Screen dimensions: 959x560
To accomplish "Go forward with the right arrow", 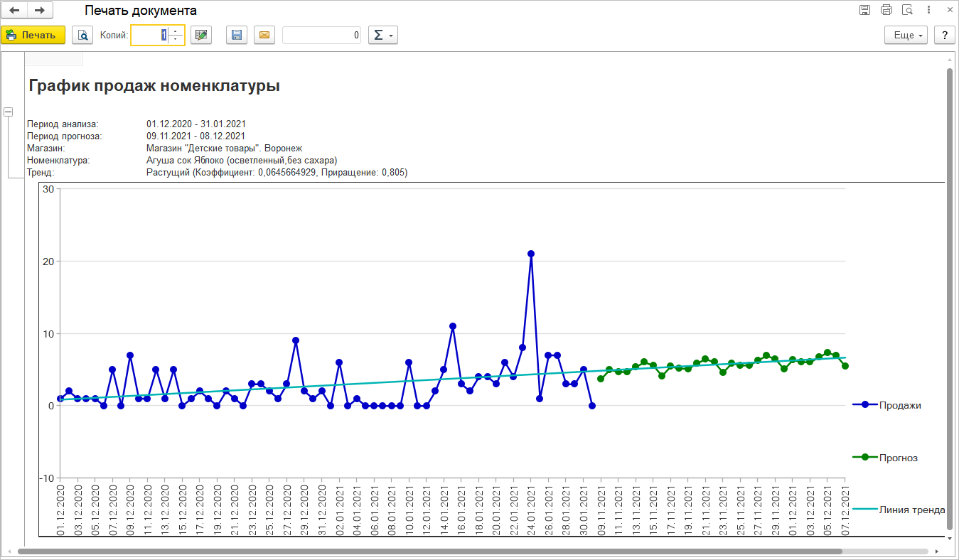I will (40, 10).
